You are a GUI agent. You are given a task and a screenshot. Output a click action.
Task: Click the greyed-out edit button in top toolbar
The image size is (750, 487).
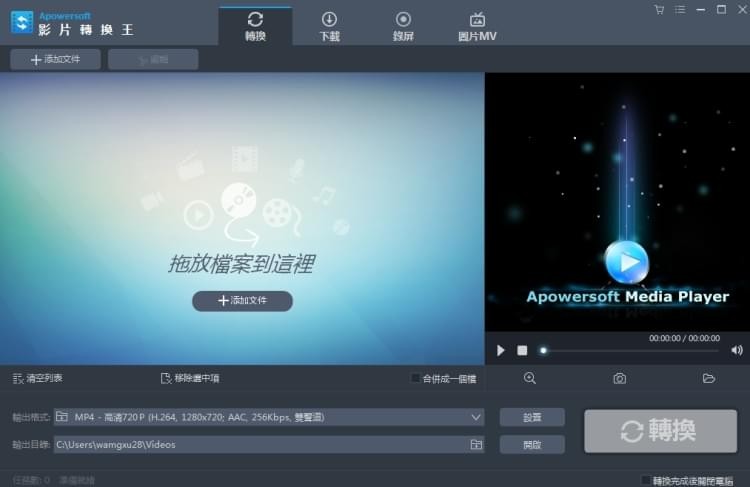(x=153, y=59)
